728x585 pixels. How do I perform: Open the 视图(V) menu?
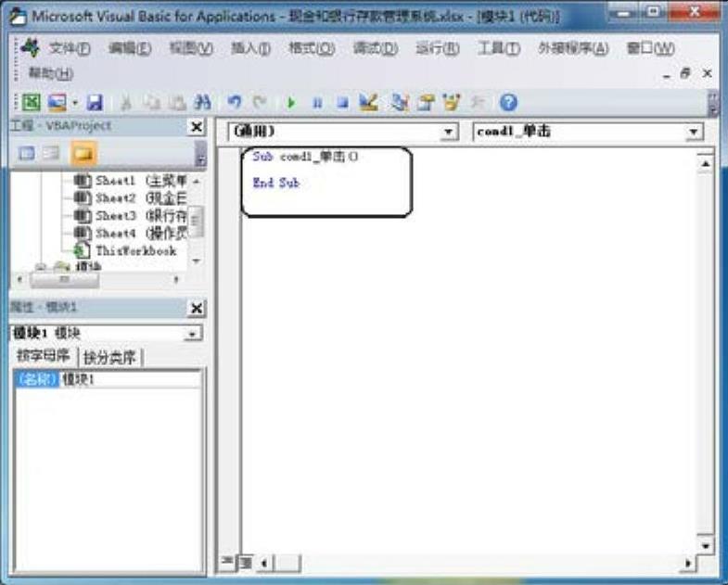point(191,48)
